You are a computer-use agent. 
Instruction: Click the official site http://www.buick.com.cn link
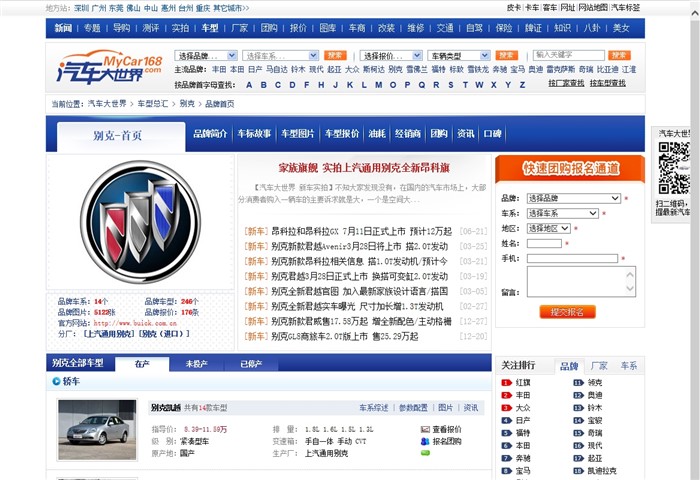click(x=135, y=323)
